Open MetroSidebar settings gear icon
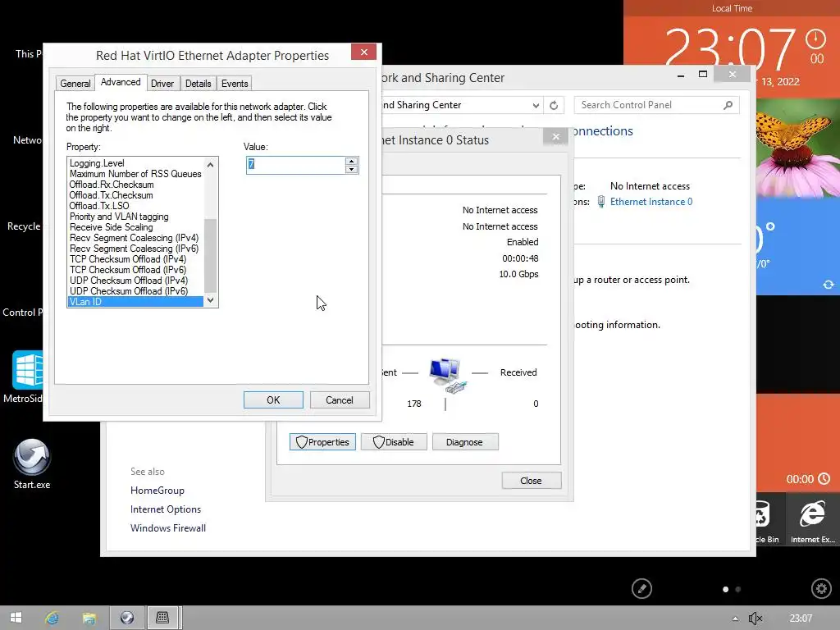 pos(821,588)
